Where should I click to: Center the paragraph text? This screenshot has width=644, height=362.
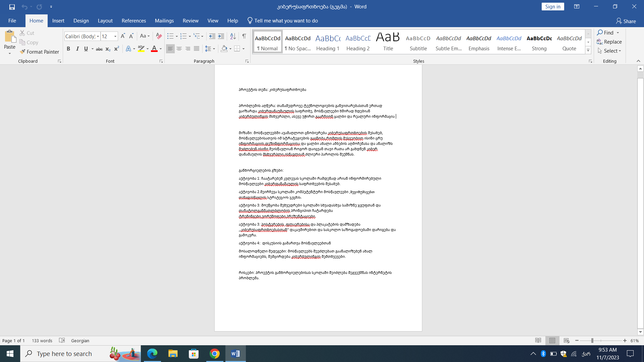179,49
